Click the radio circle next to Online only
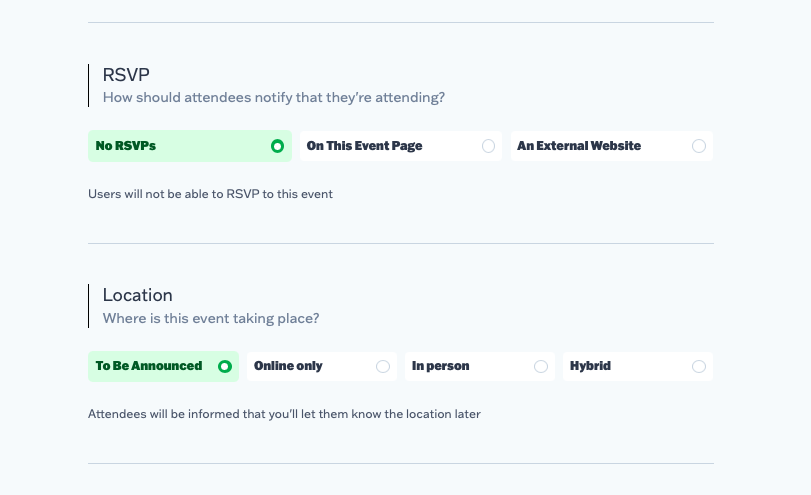This screenshot has width=811, height=495. 383,366
